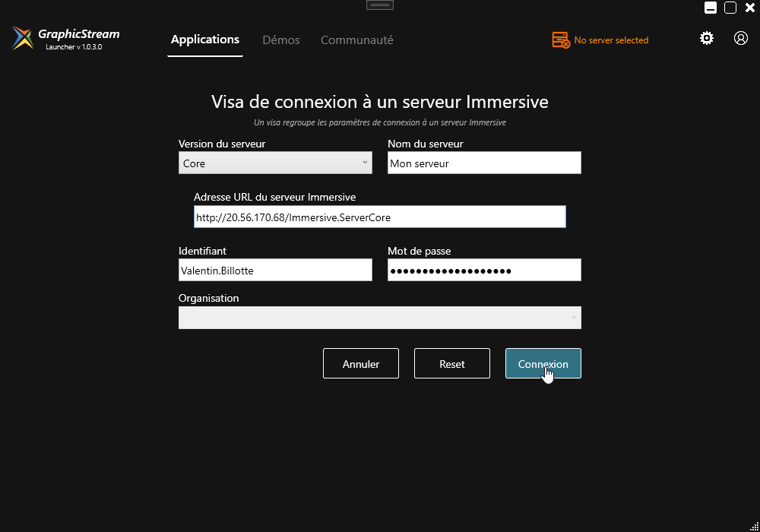Open the Communauté tab
Image resolution: width=760 pixels, height=532 pixels.
(356, 40)
